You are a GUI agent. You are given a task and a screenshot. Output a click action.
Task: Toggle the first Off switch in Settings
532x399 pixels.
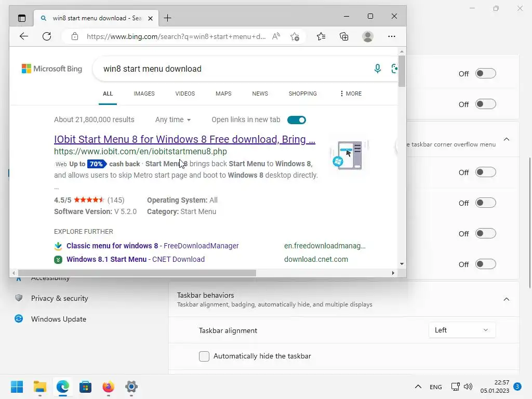486,74
